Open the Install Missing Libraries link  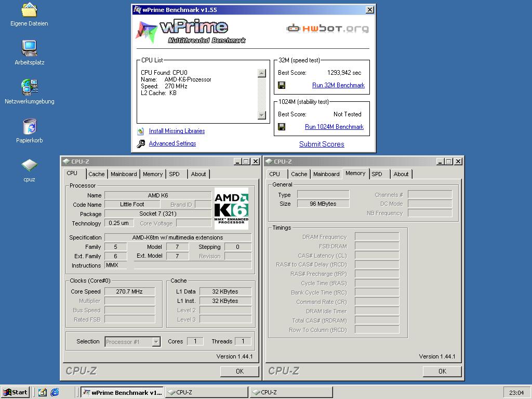pyautogui.click(x=177, y=131)
